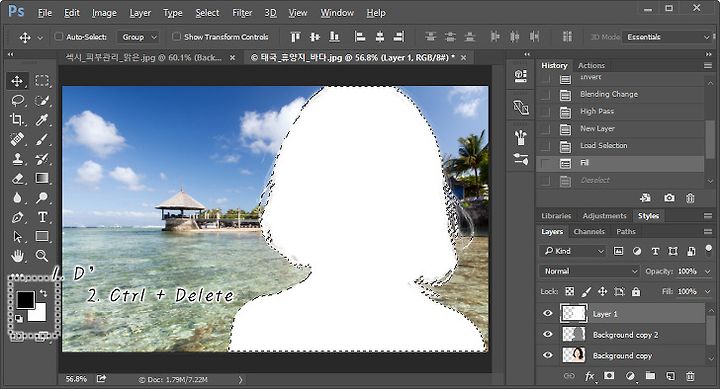Viewport: 720px width, 389px height.
Task: Create a new layer icon
Action: point(670,376)
